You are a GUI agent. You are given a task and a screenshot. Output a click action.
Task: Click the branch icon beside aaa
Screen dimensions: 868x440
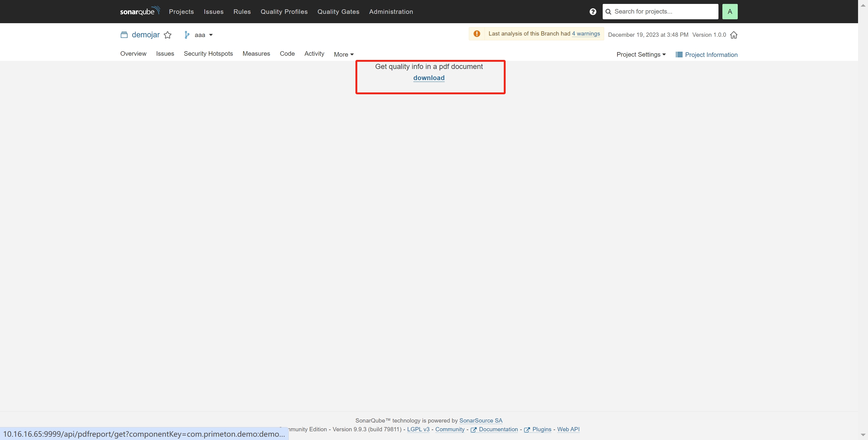click(x=187, y=35)
